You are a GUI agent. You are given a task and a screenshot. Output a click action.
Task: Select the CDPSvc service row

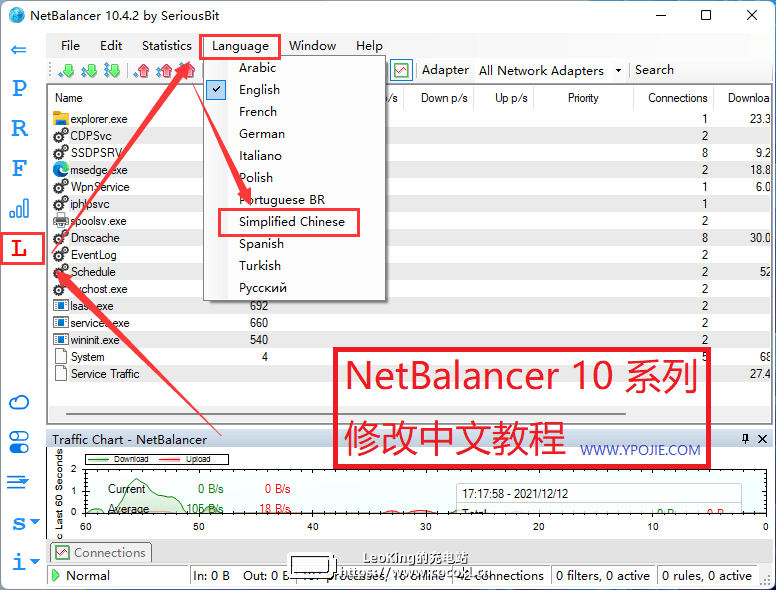(x=410, y=136)
